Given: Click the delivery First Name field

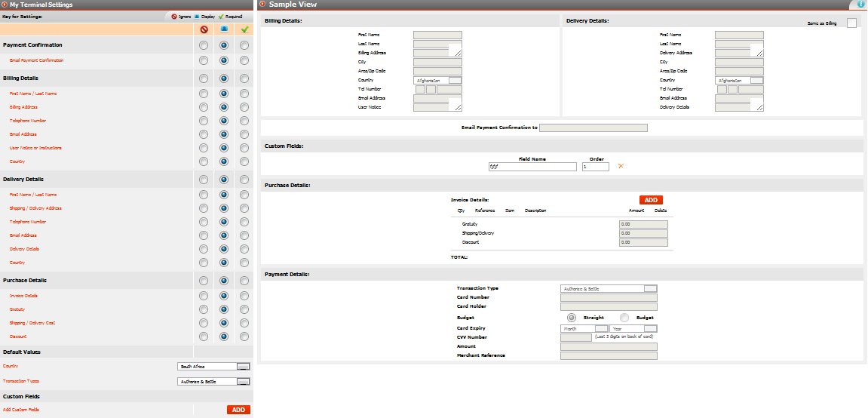Looking at the screenshot, I should click(x=739, y=35).
